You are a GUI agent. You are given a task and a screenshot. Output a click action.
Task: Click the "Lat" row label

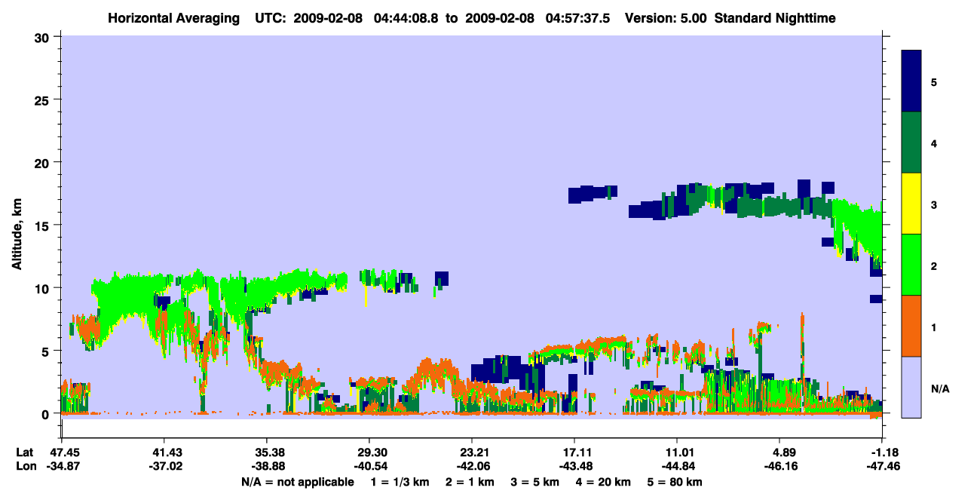point(23,452)
